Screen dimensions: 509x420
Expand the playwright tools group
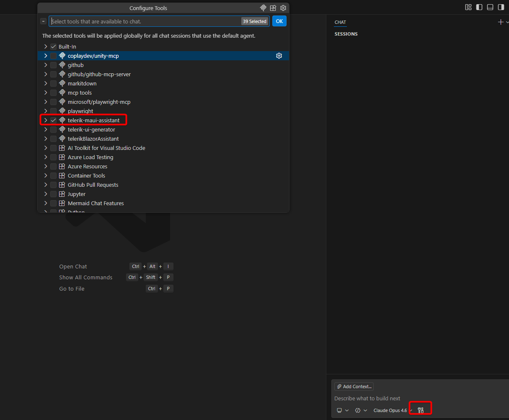coord(46,111)
